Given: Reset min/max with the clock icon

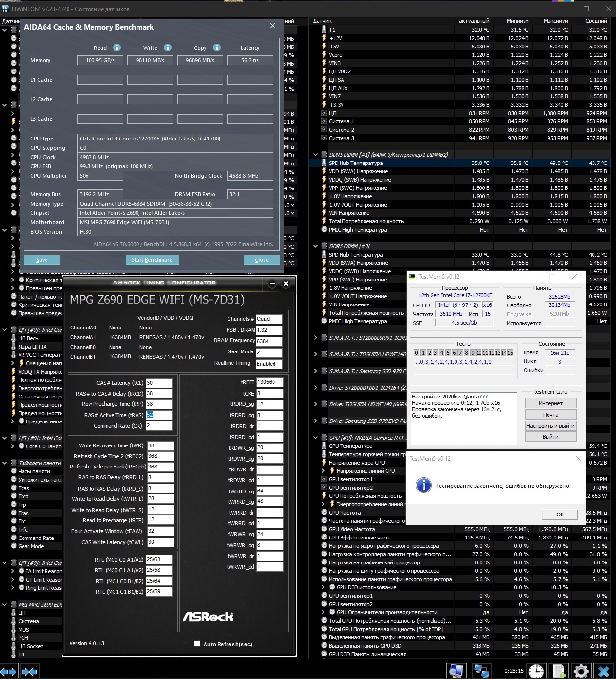Looking at the screenshot, I should [x=536, y=671].
